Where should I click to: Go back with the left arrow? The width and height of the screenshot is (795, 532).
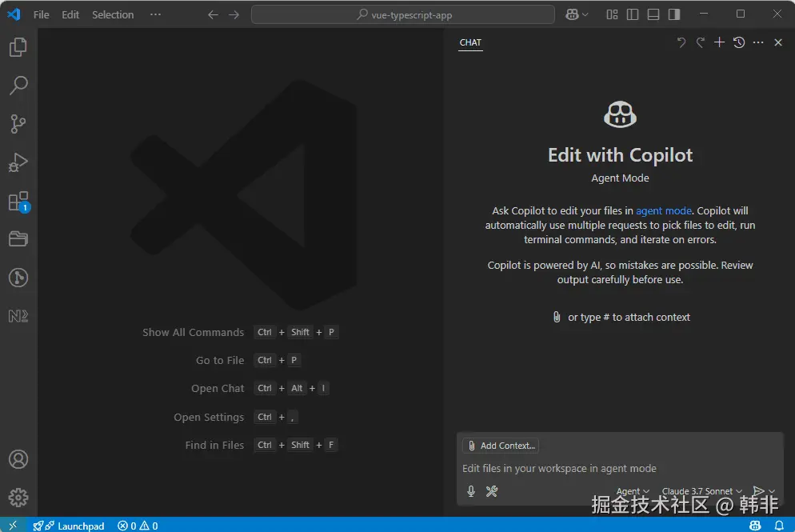(213, 14)
